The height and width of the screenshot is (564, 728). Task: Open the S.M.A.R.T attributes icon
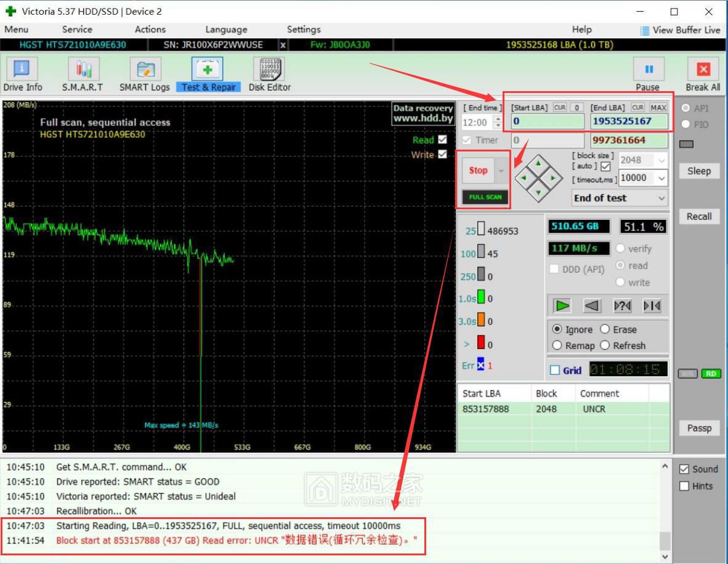coord(83,75)
